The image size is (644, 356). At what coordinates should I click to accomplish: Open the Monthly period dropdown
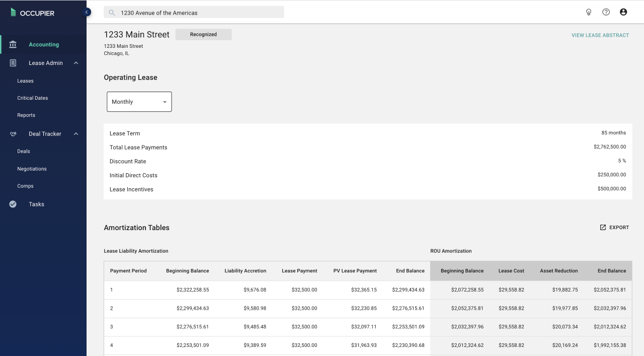pos(139,102)
